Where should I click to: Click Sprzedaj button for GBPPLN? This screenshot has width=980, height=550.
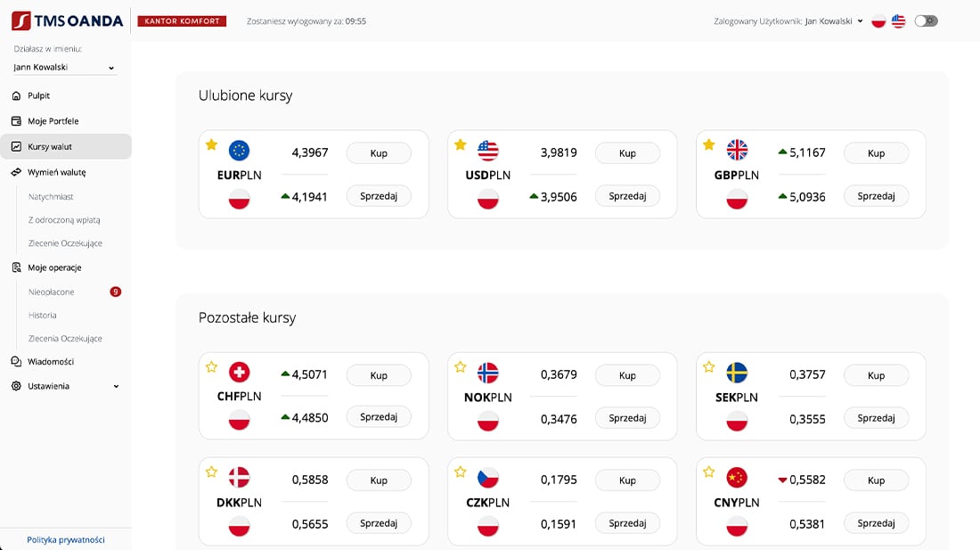tap(876, 196)
